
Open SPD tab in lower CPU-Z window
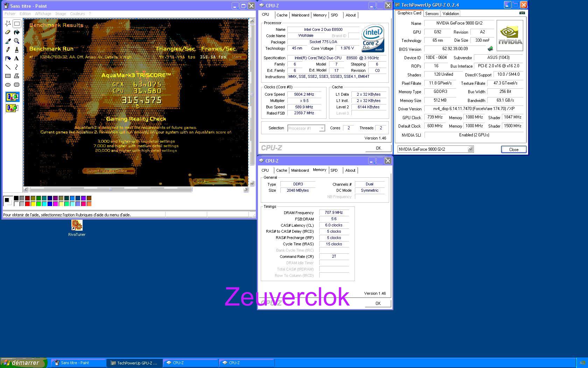[x=334, y=170]
